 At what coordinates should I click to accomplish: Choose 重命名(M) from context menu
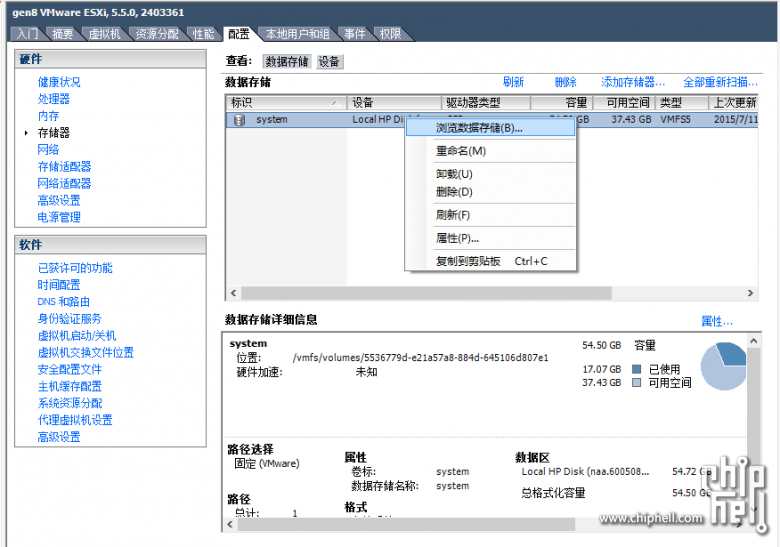pyautogui.click(x=460, y=151)
